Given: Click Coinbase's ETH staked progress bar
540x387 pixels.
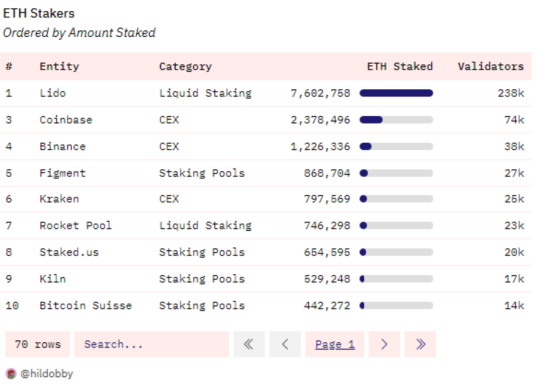Looking at the screenshot, I should point(396,120).
